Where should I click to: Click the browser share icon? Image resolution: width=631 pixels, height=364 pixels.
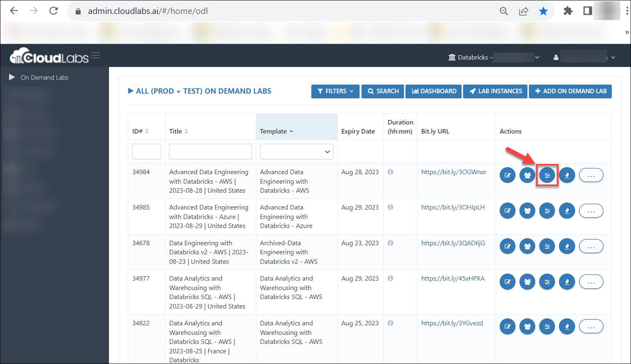click(x=524, y=11)
